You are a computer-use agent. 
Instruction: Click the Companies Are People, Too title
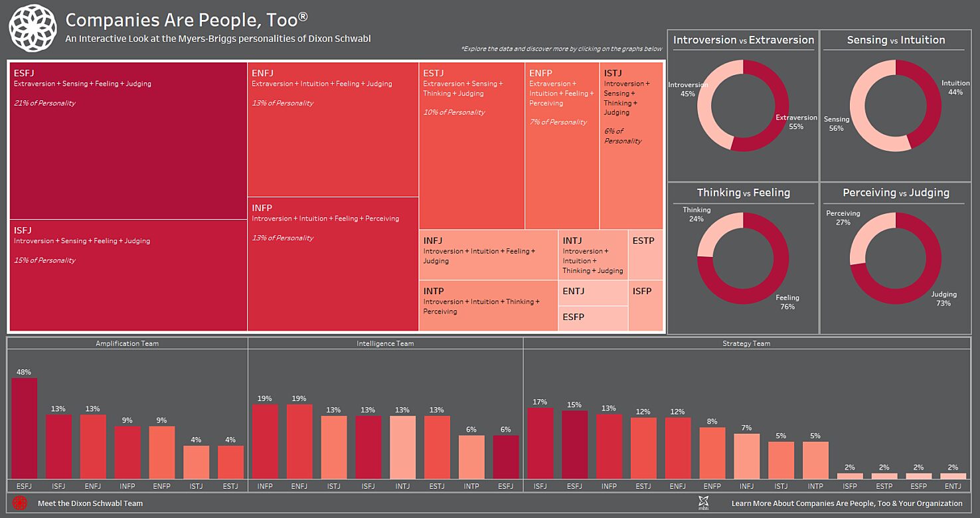tap(187, 19)
